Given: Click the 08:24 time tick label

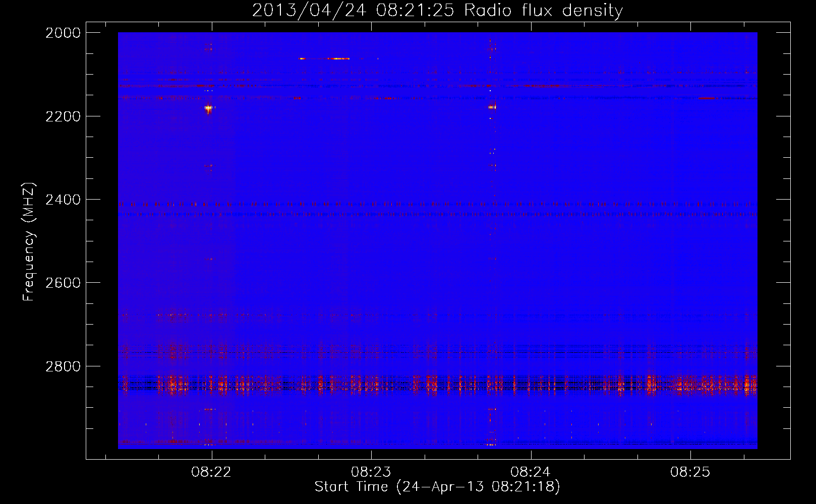Looking at the screenshot, I should click(x=531, y=472).
